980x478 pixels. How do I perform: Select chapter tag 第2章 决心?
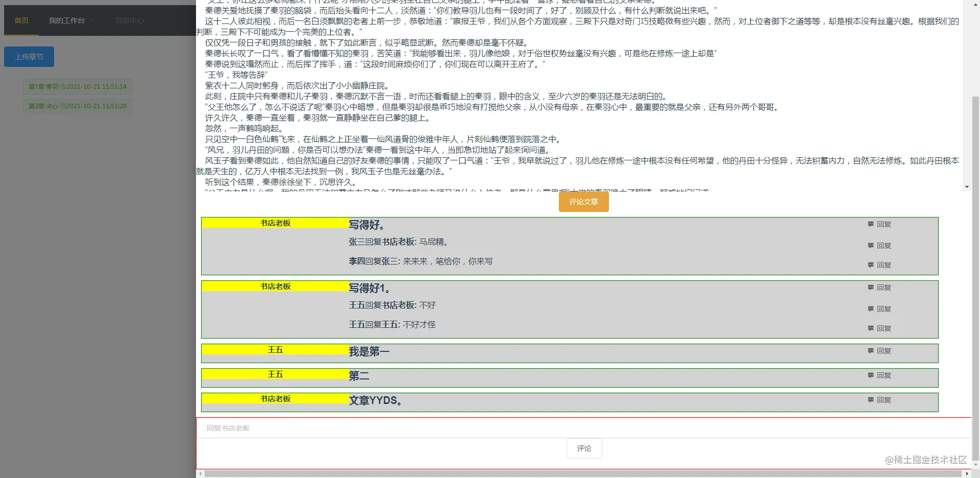pyautogui.click(x=78, y=106)
